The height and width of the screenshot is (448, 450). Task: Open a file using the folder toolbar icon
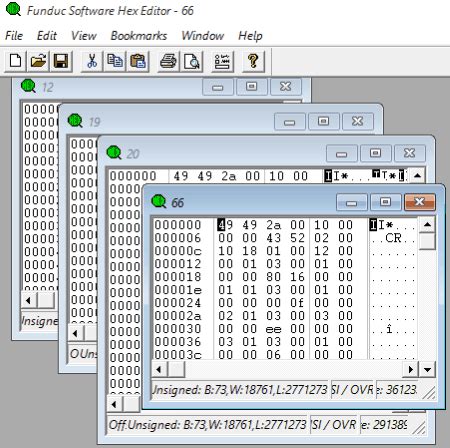click(x=38, y=61)
